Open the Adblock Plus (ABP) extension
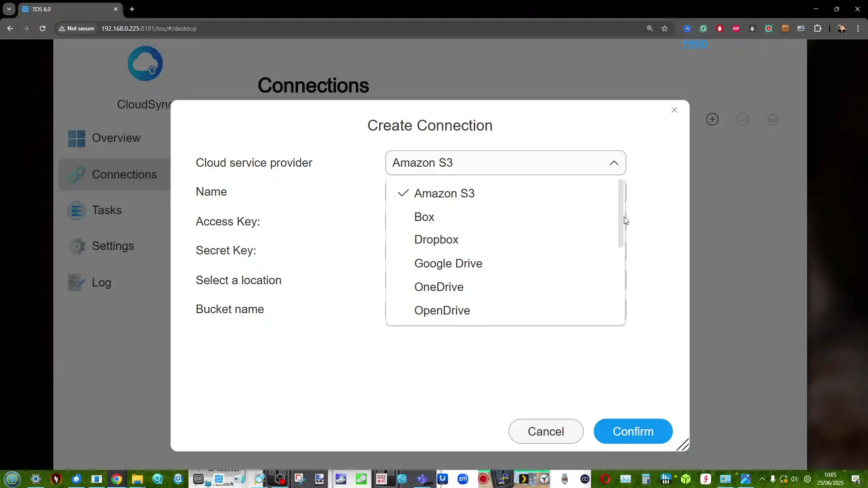 (736, 28)
